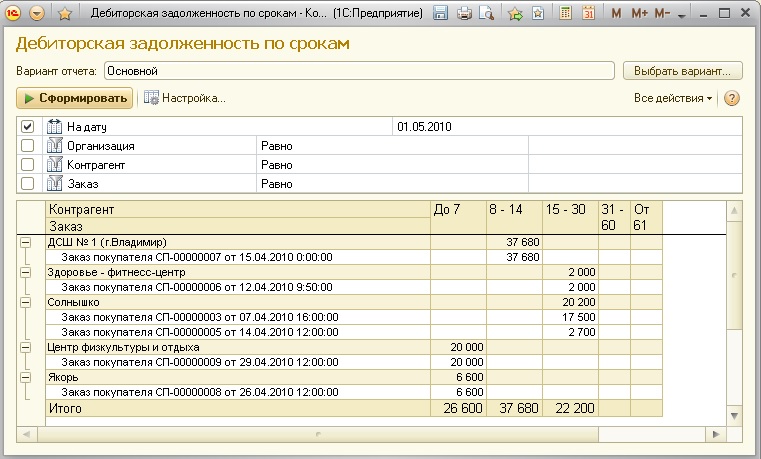Image resolution: width=761 pixels, height=459 pixels.
Task: Save report with the floppy disk icon
Action: 440,13
